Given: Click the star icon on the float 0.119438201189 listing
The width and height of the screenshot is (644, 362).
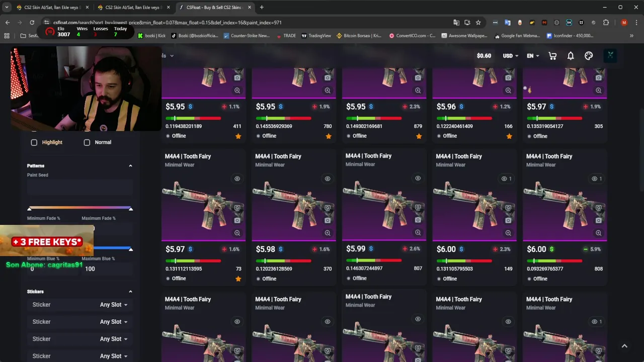Looking at the screenshot, I should point(238,136).
